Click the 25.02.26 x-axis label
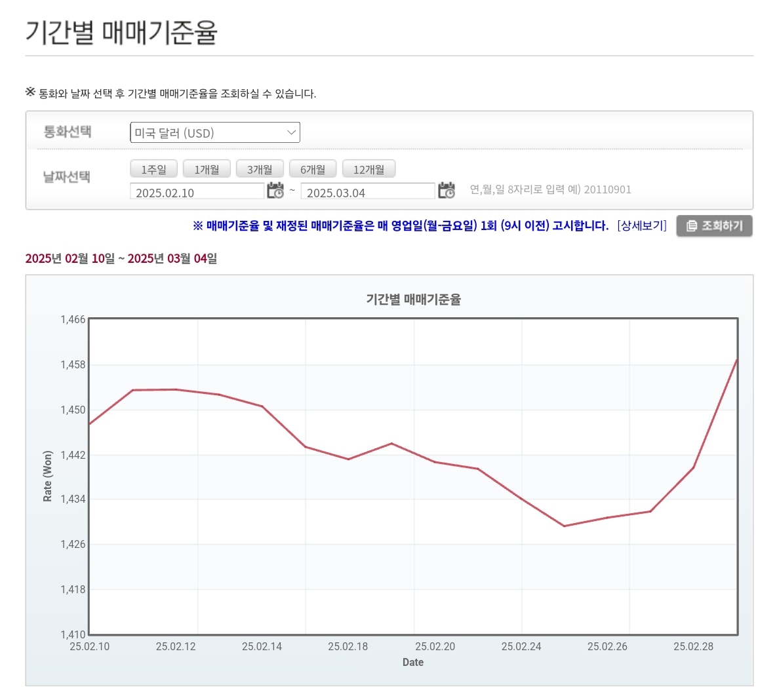777x700 pixels. click(x=608, y=646)
